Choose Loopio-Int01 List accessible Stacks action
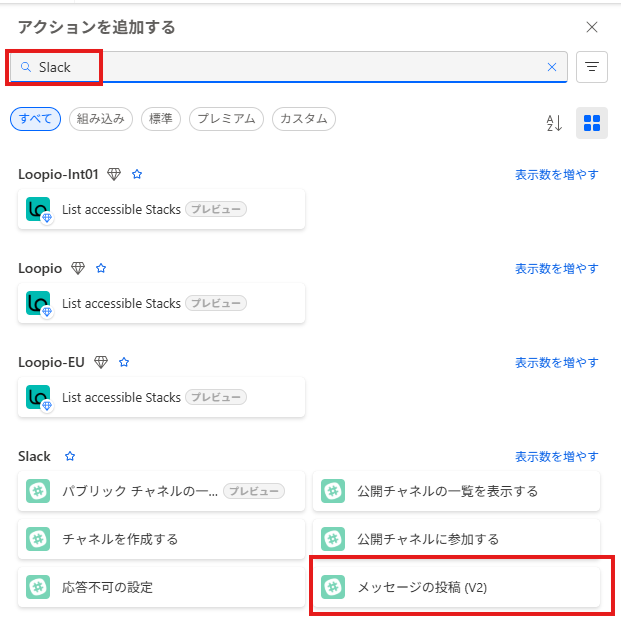 pos(161,209)
